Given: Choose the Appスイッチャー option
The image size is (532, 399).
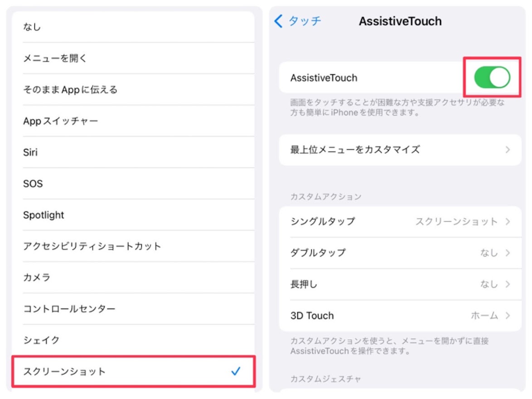Looking at the screenshot, I should [133, 121].
